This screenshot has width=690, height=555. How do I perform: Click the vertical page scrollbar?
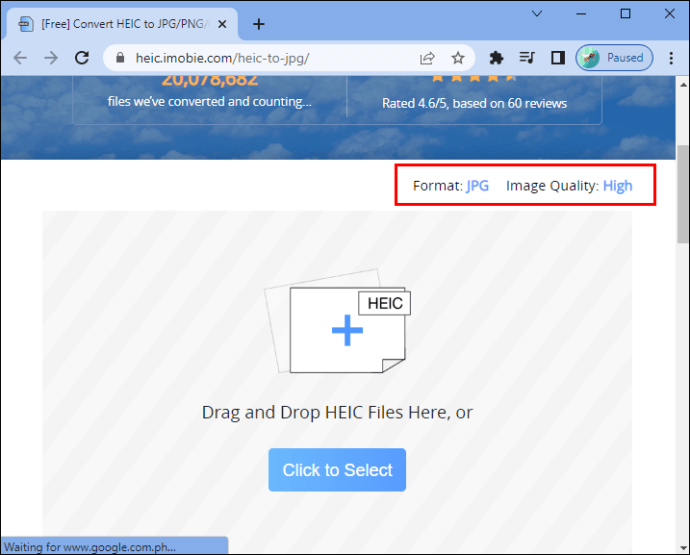pyautogui.click(x=682, y=200)
